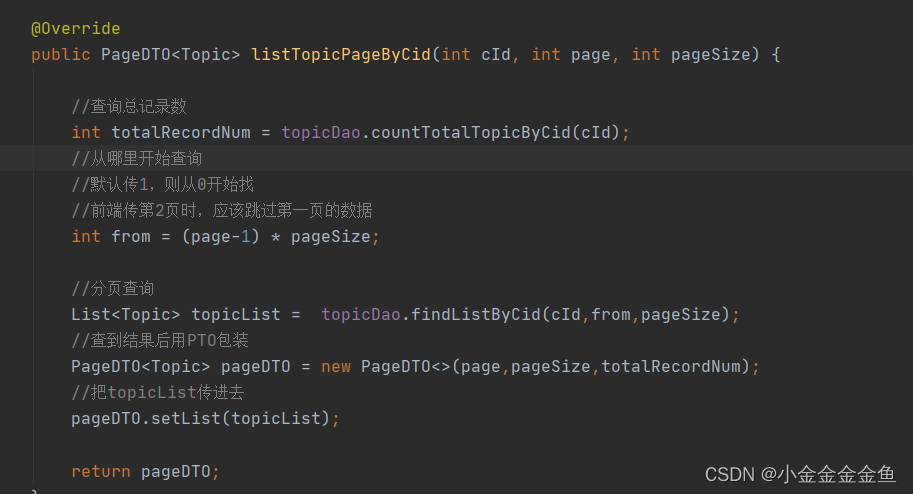Click the comment '//从哪里开始查询'
Viewport: 913px width, 494px height.
click(x=136, y=158)
